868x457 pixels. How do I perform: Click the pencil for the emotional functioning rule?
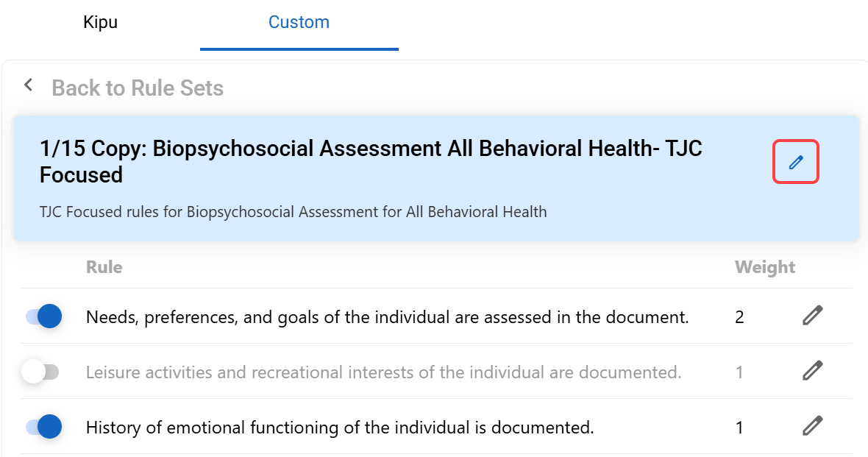(x=811, y=427)
